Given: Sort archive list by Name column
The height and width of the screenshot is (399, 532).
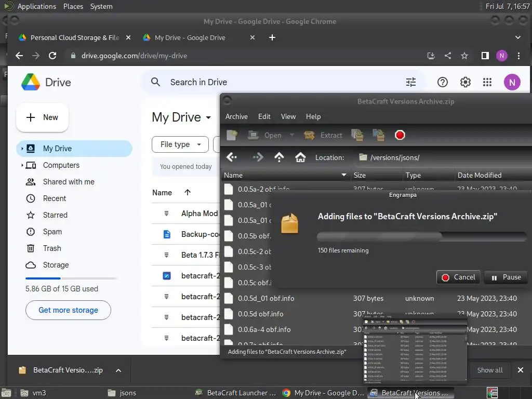Looking at the screenshot, I should (285, 175).
